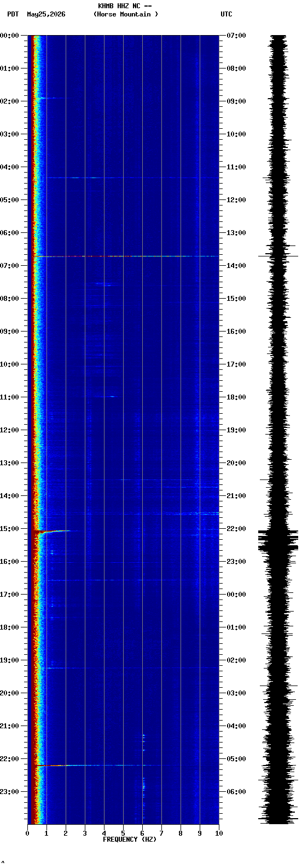Select the 14:00 label on the UTC axis
This screenshot has width=302, height=868.
236,266
